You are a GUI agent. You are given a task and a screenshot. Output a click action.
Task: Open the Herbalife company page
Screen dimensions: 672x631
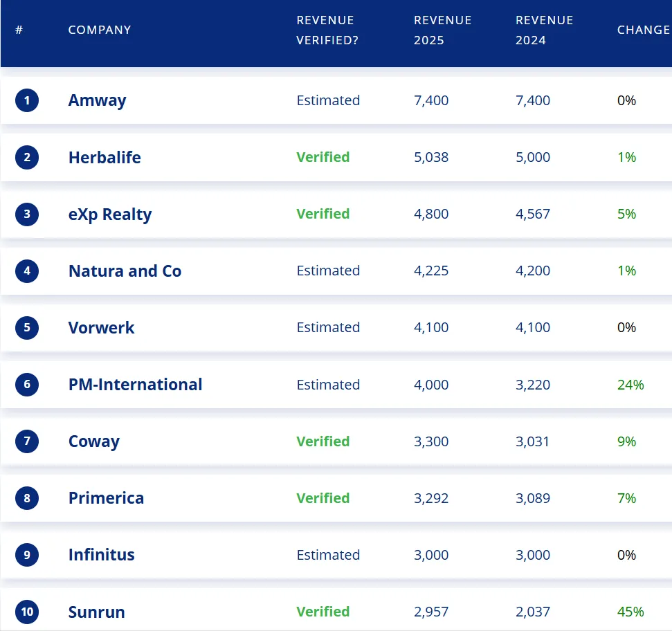[105, 157]
